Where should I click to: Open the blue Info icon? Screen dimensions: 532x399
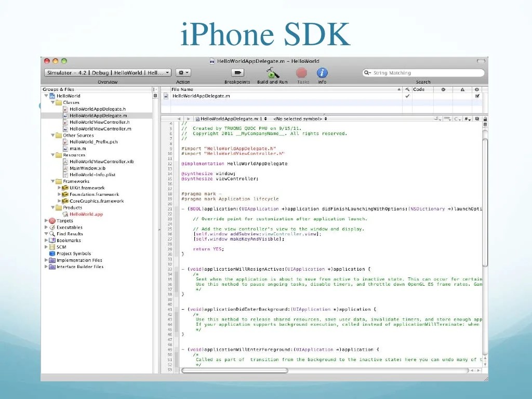pyautogui.click(x=322, y=73)
